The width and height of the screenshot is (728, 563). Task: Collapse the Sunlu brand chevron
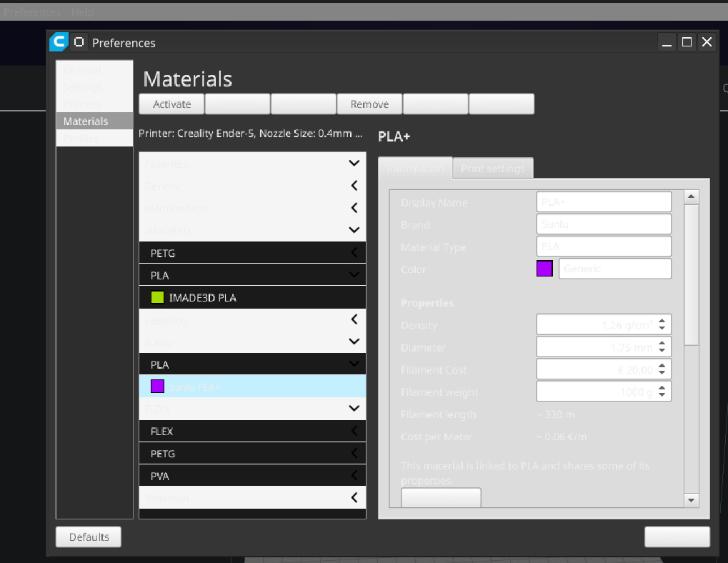click(354, 342)
